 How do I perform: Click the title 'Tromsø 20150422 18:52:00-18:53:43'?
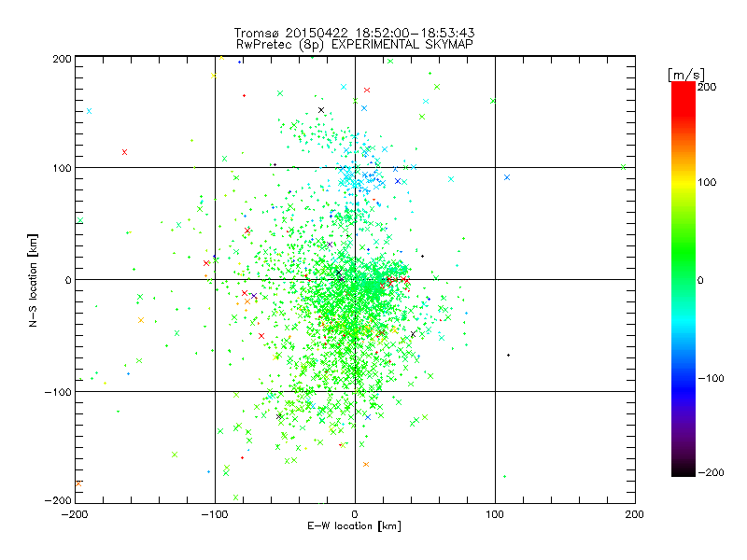tap(355, 33)
